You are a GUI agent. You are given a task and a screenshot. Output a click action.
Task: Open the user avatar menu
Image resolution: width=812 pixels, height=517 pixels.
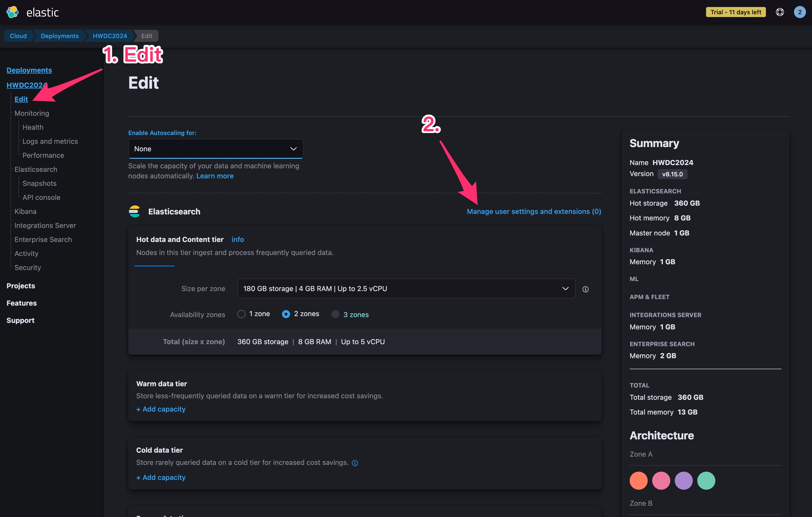pos(800,12)
